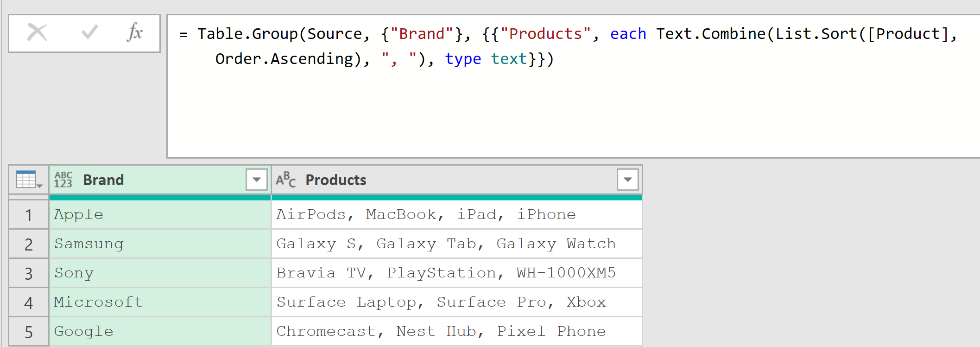Open the Products column filter dropdown
980x347 pixels.
pos(628,180)
